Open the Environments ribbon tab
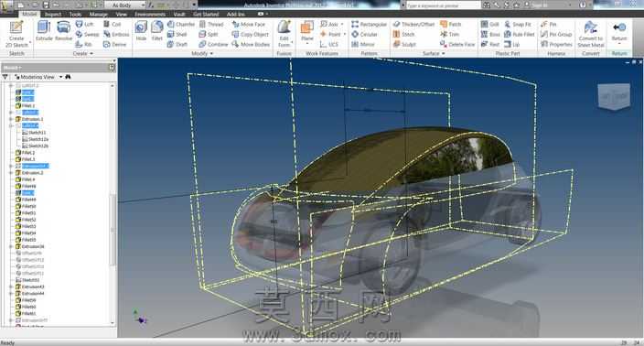Screen dimensions: 644x346 [150, 15]
